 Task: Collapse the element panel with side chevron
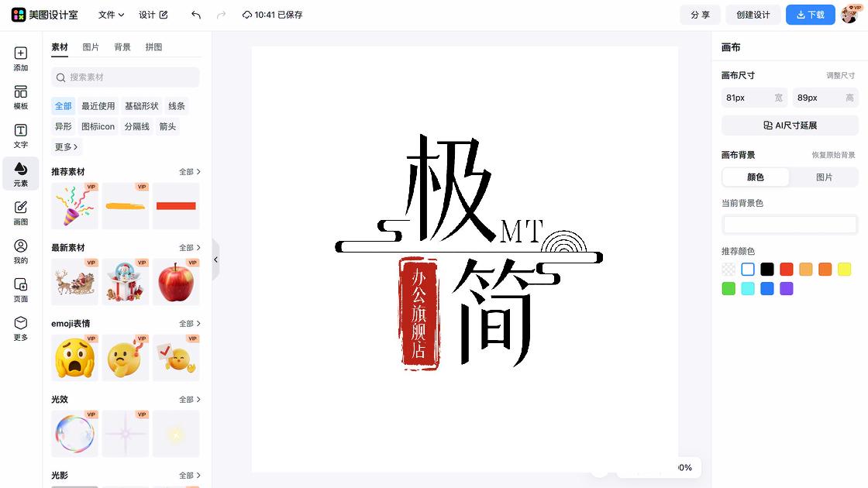click(x=215, y=260)
